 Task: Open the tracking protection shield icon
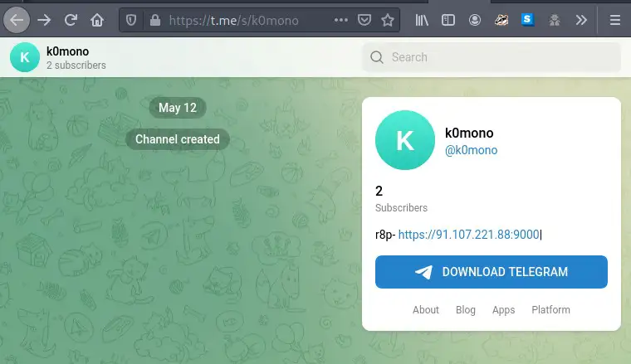pyautogui.click(x=133, y=19)
